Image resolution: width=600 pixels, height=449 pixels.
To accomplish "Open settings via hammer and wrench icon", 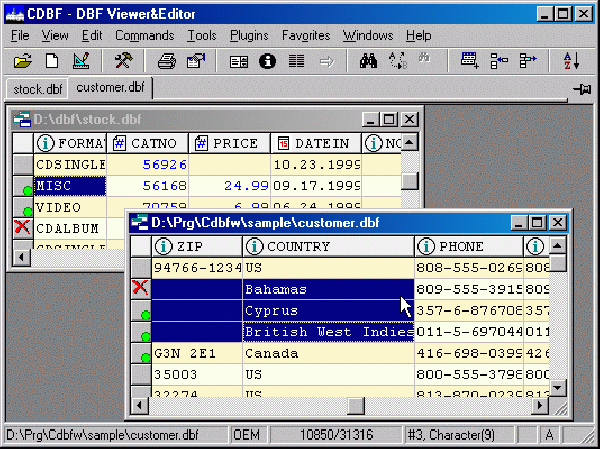I will coord(123,61).
